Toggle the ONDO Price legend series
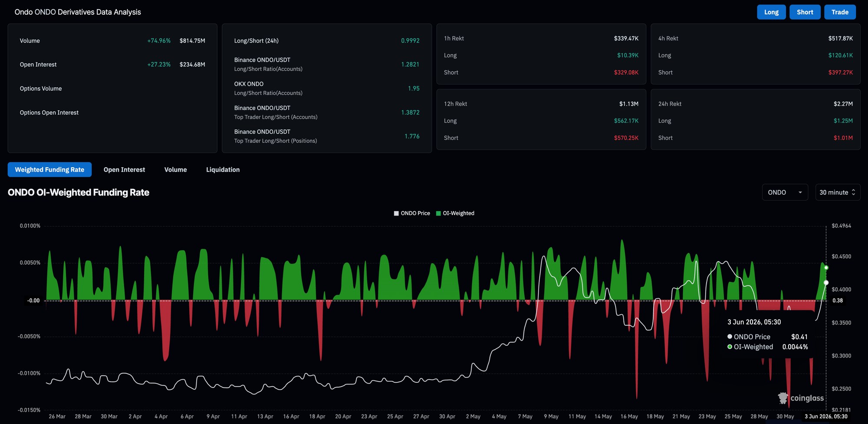This screenshot has width=868, height=424. (x=412, y=213)
